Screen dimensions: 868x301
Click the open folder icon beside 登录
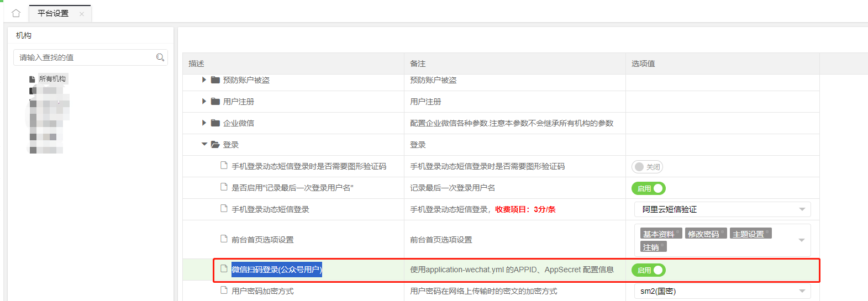pos(215,145)
